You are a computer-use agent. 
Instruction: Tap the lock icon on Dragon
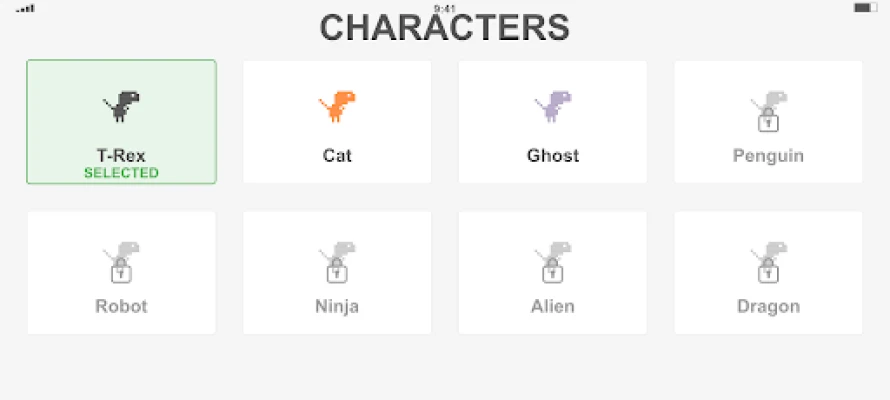[768, 271]
